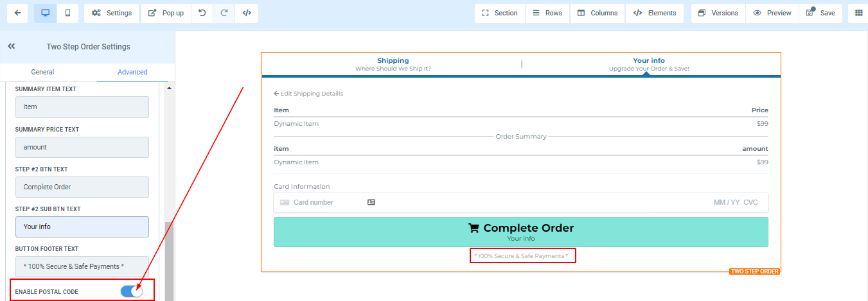Click Edit Shipping Details link
Viewport: 868px width, 301px height.
pos(308,94)
